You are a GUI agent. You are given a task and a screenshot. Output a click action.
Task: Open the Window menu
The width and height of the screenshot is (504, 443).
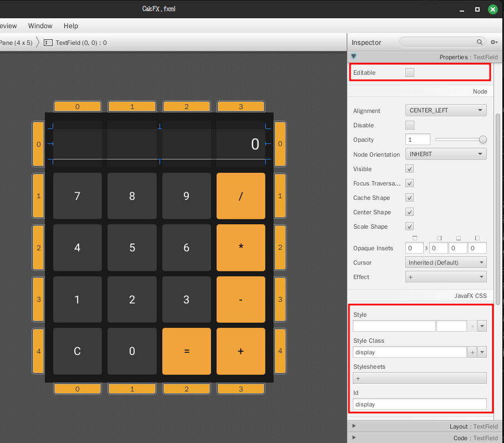(40, 25)
